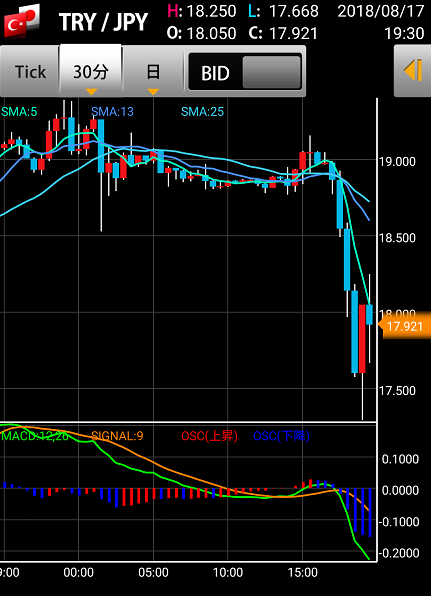Select the 日 daily chart tab
Image resolution: width=431 pixels, height=596 pixels.
[153, 71]
